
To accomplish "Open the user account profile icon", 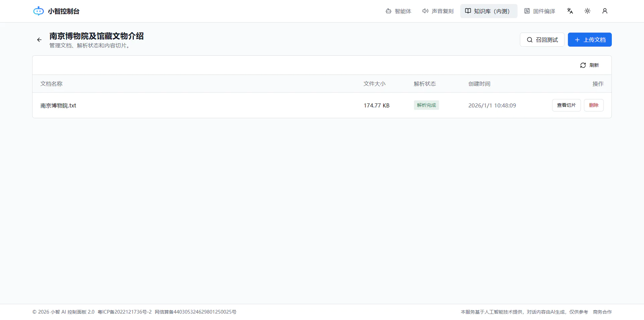I will (605, 11).
